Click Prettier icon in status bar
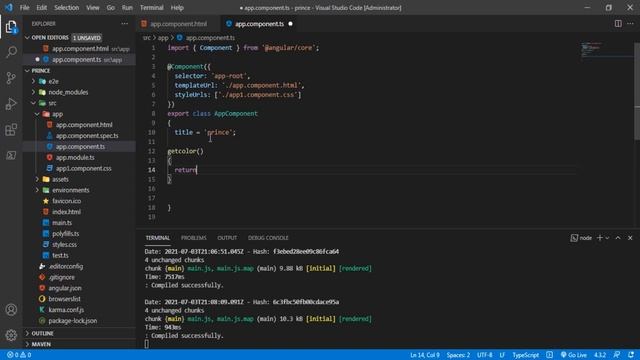The height and width of the screenshot is (360, 640). click(x=550, y=355)
